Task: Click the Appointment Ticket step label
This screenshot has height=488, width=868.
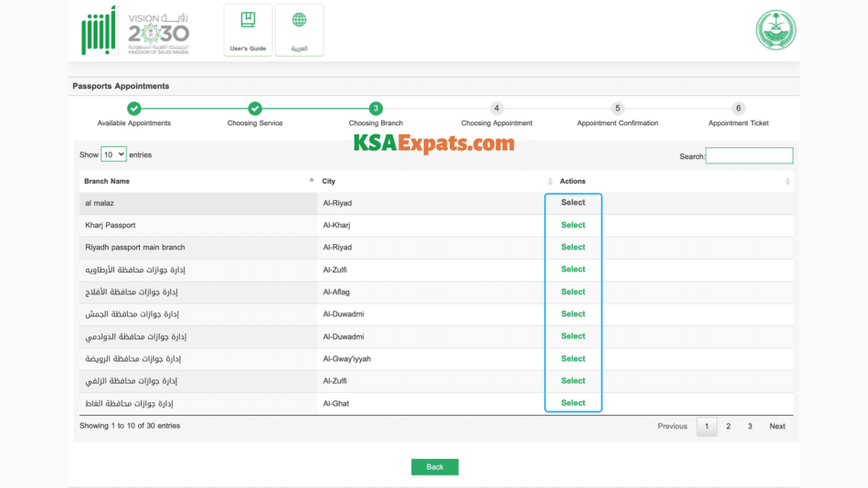Action: (738, 123)
